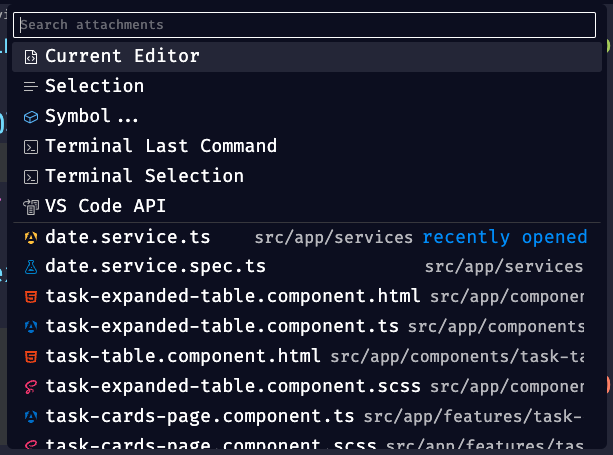Click the Selection lines icon
The height and width of the screenshot is (455, 613).
click(31, 87)
